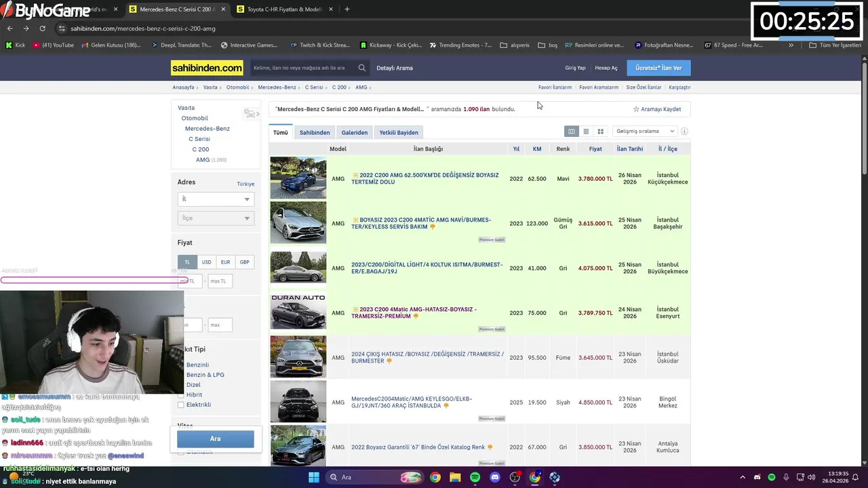The image size is (868, 488).
Task: Select GBP currency toggle
Action: click(x=244, y=262)
